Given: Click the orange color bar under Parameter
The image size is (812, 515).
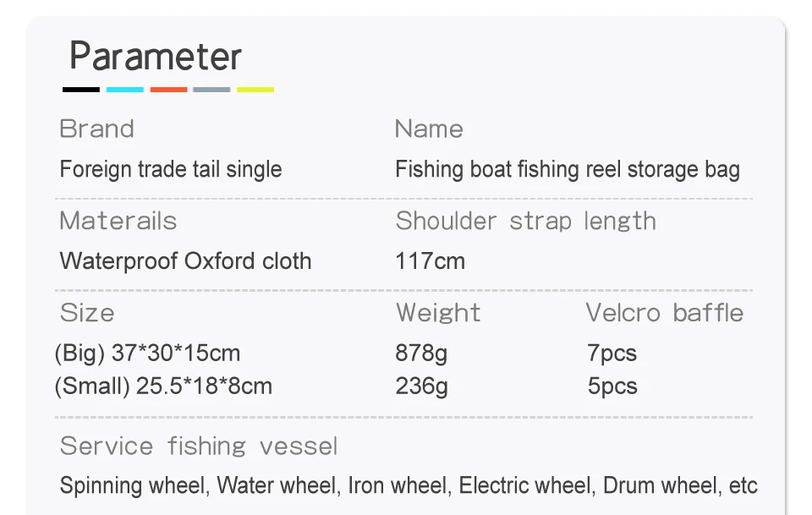Looking at the screenshot, I should point(168,89).
